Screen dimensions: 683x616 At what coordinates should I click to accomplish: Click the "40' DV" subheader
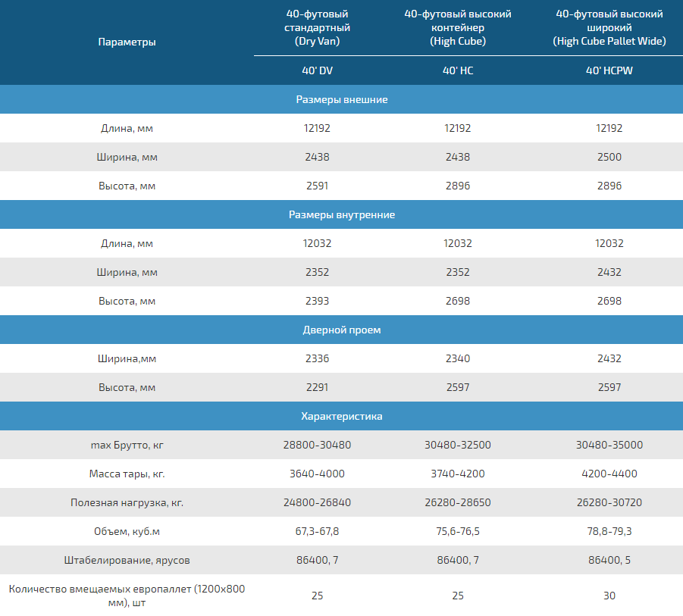coord(317,70)
